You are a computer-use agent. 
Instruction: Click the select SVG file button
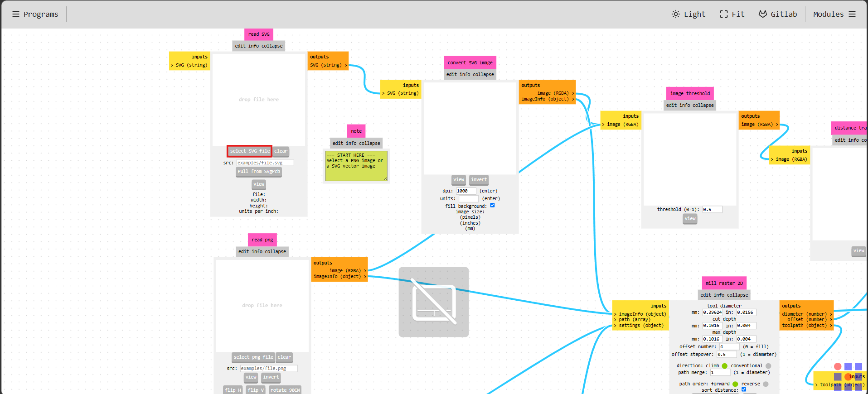click(250, 151)
